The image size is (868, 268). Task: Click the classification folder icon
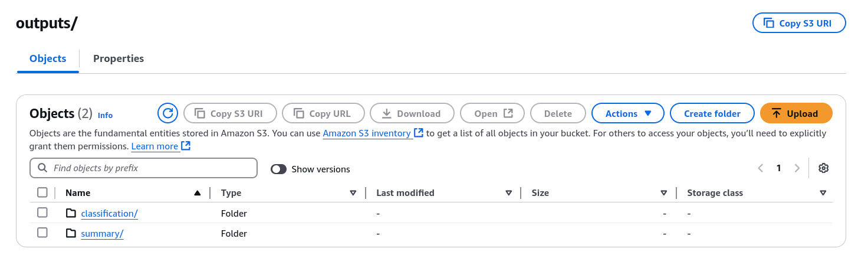(71, 213)
